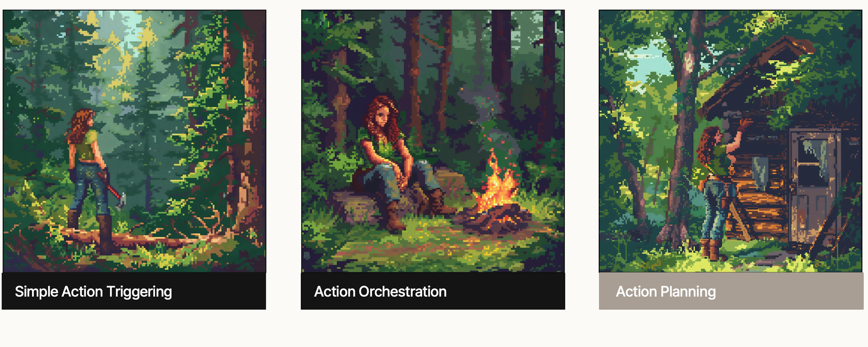The width and height of the screenshot is (868, 347).
Task: Click the small watermark icon in campfire image
Action: (x=307, y=256)
